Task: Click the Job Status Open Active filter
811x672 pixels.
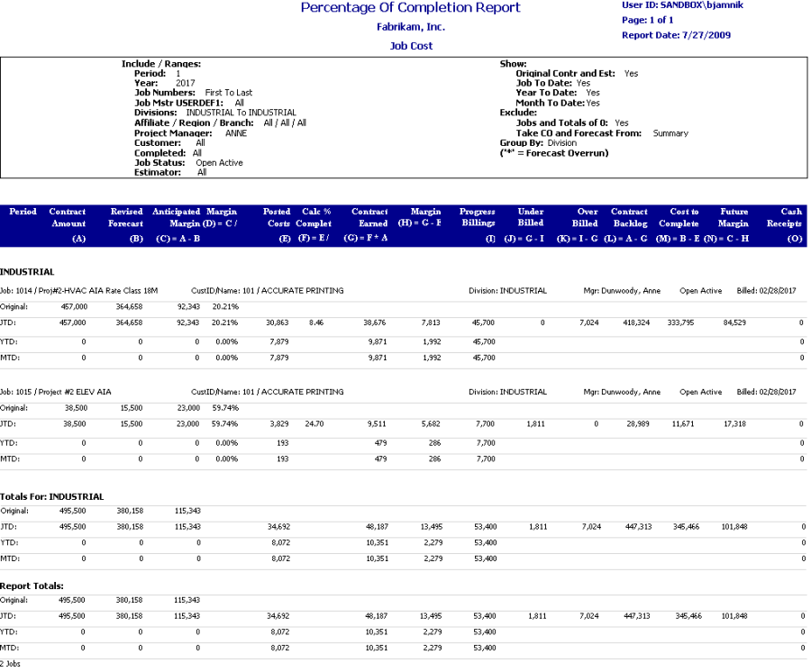Action: [x=188, y=163]
